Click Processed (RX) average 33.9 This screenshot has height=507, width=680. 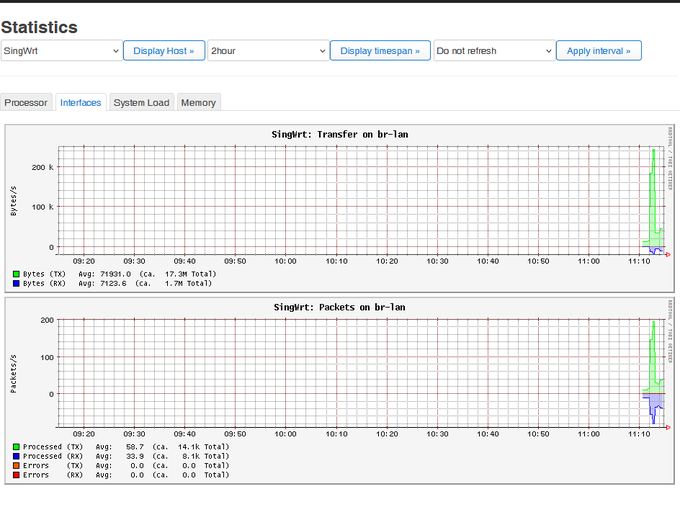(135, 456)
